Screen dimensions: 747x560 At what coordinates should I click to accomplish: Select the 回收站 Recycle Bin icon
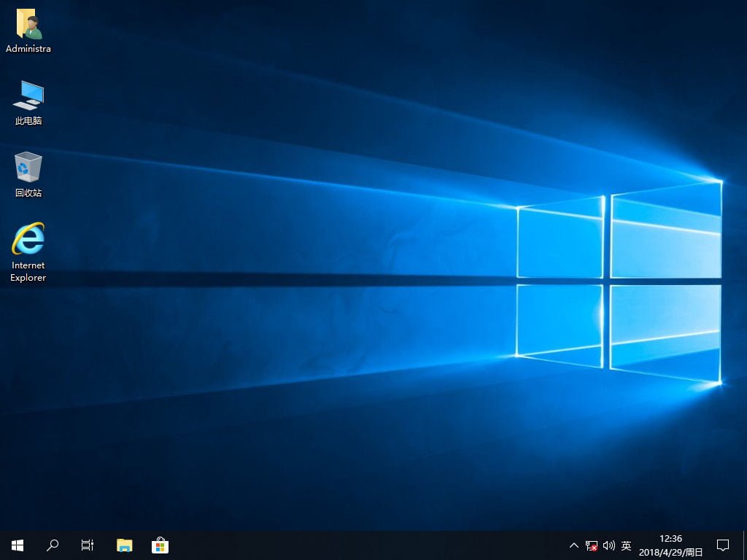pos(28,168)
